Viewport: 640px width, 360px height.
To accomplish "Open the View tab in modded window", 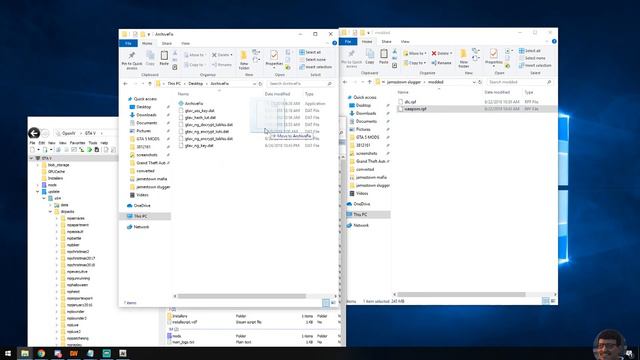I will pyautogui.click(x=405, y=42).
